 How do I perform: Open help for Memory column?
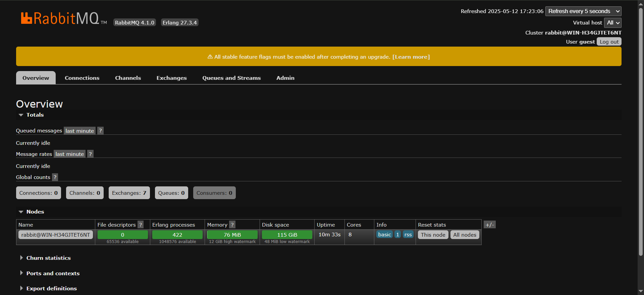[232, 225]
